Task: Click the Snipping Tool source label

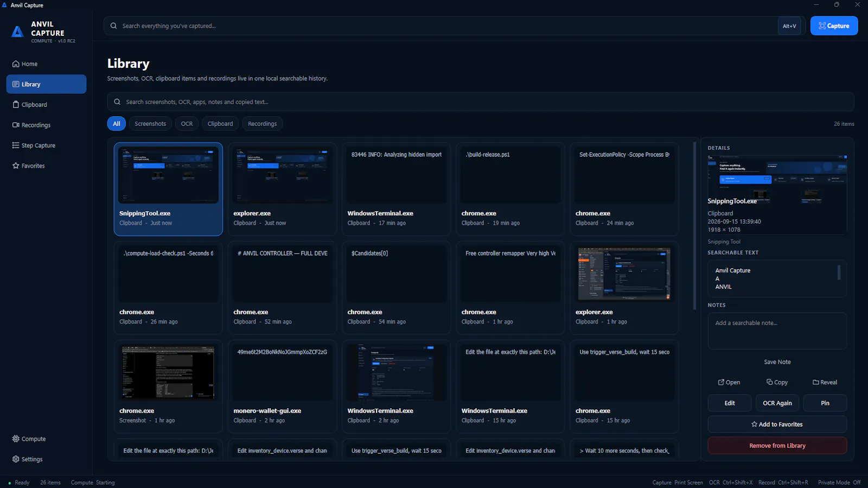Action: click(724, 242)
